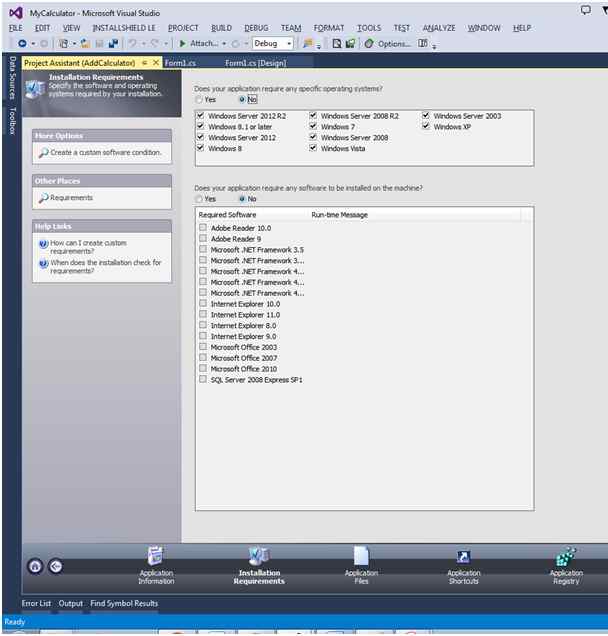608x636 pixels.
Task: Check SQL Server 2008 Express SP1
Action: click(x=203, y=379)
